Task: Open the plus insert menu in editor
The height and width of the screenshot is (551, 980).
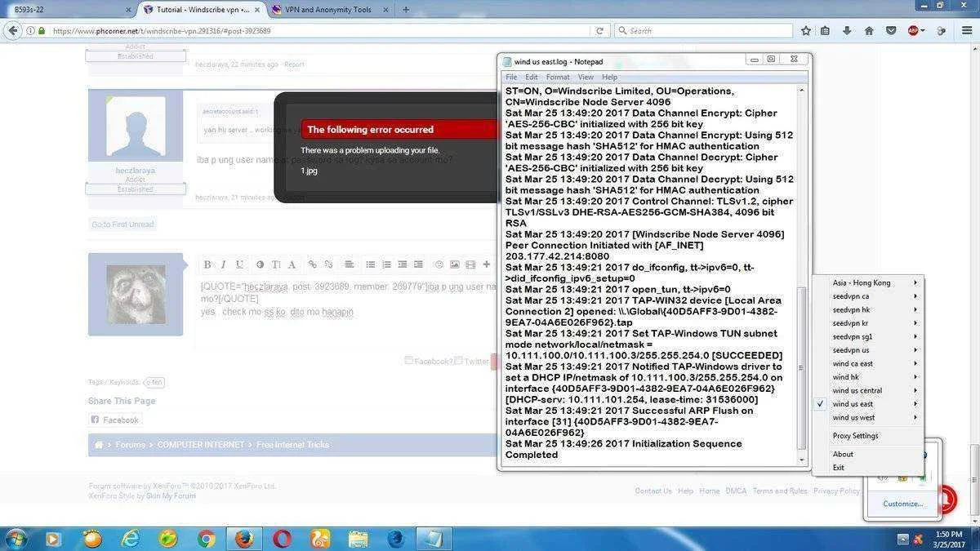Action: [487, 264]
